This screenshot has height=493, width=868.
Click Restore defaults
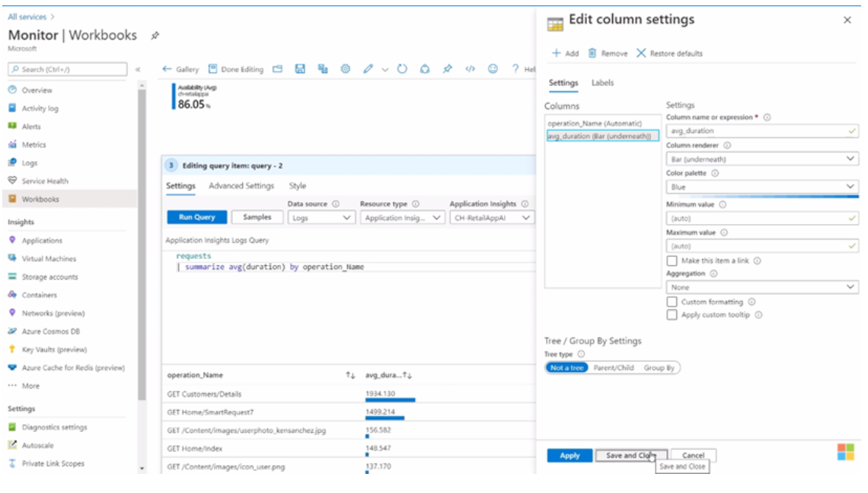[669, 53]
